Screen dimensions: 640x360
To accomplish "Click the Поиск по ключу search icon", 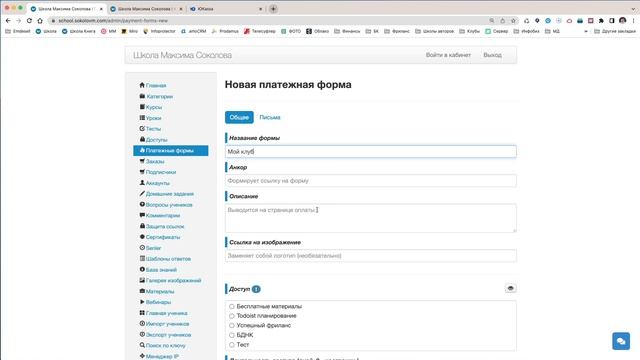I will pyautogui.click(x=142, y=345).
